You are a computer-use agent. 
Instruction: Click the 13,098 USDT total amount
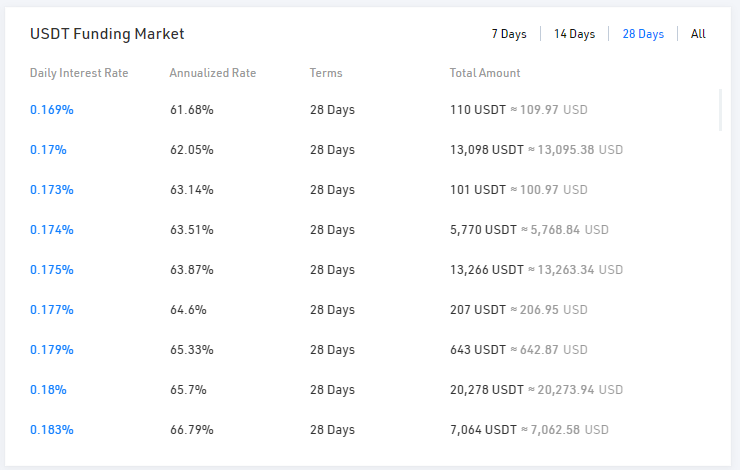pyautogui.click(x=487, y=150)
